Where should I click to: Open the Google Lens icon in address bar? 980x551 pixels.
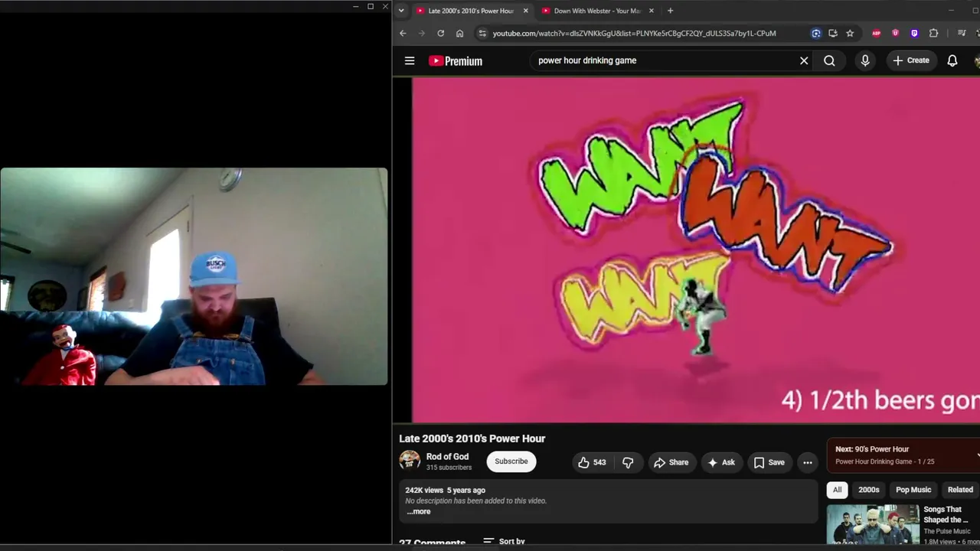pos(816,33)
